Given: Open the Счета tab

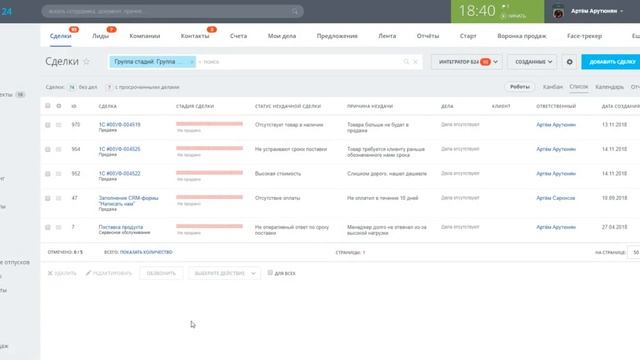Looking at the screenshot, I should [238, 36].
